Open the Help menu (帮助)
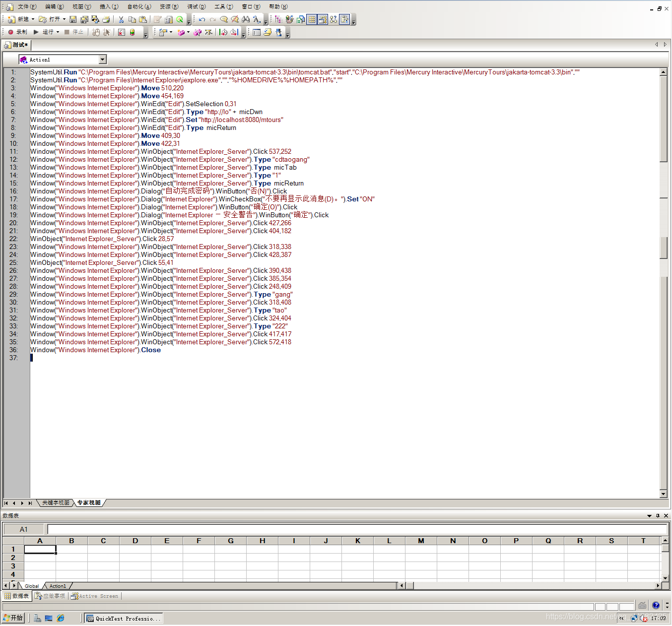Image resolution: width=672 pixels, height=626 pixels. (278, 6)
